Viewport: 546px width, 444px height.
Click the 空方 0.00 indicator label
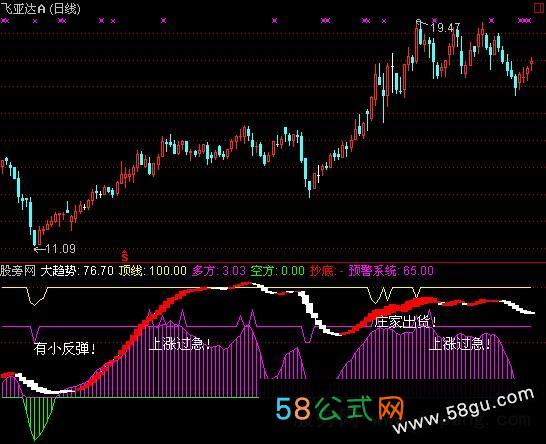(x=278, y=271)
